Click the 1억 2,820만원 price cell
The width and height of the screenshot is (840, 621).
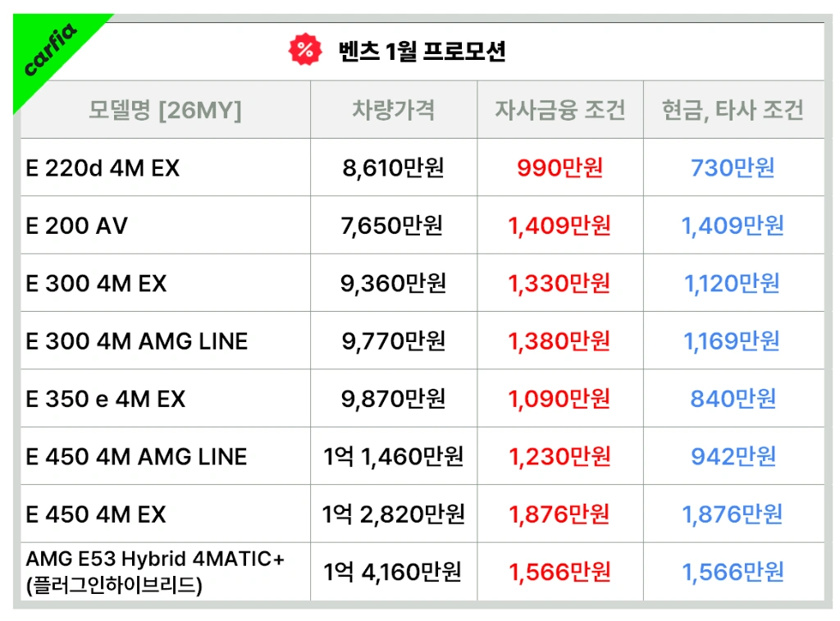click(393, 515)
